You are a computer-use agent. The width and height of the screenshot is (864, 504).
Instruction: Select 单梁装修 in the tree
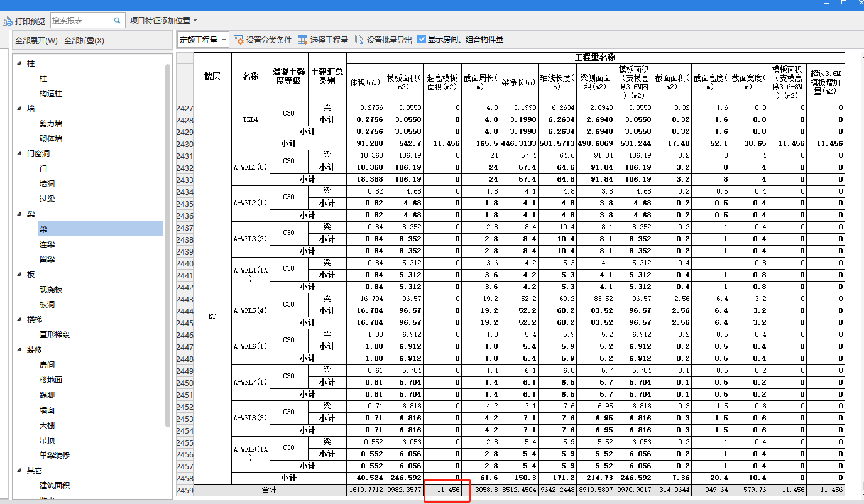[x=55, y=456]
